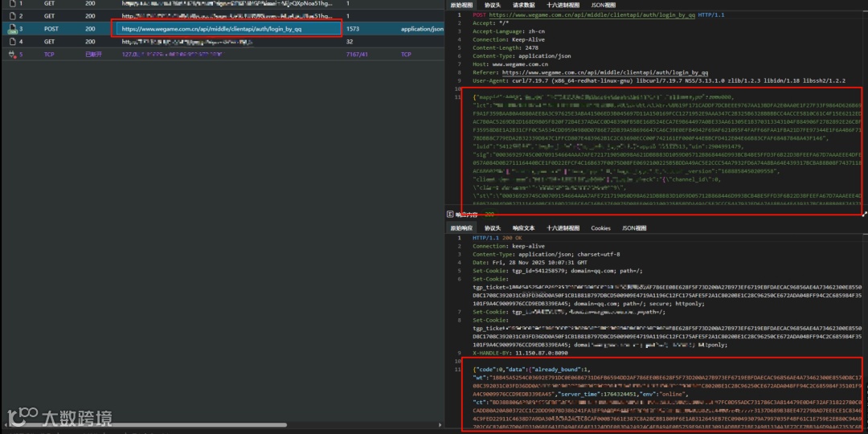Switch to the 请求数据 tab
868x434 pixels.
click(524, 5)
